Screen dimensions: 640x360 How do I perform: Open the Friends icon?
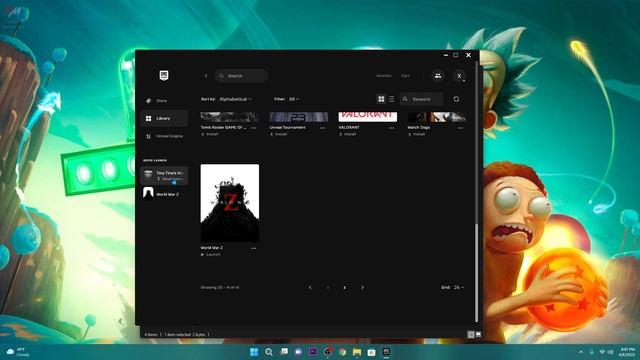pos(438,76)
